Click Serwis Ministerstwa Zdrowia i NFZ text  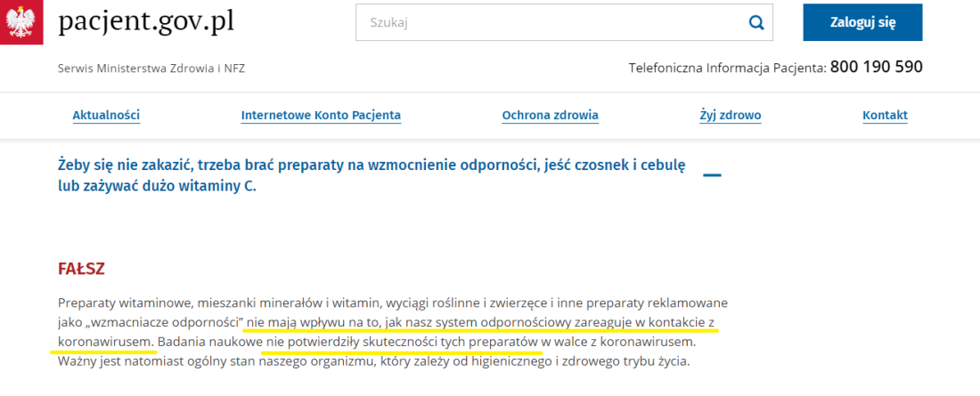pyautogui.click(x=151, y=69)
